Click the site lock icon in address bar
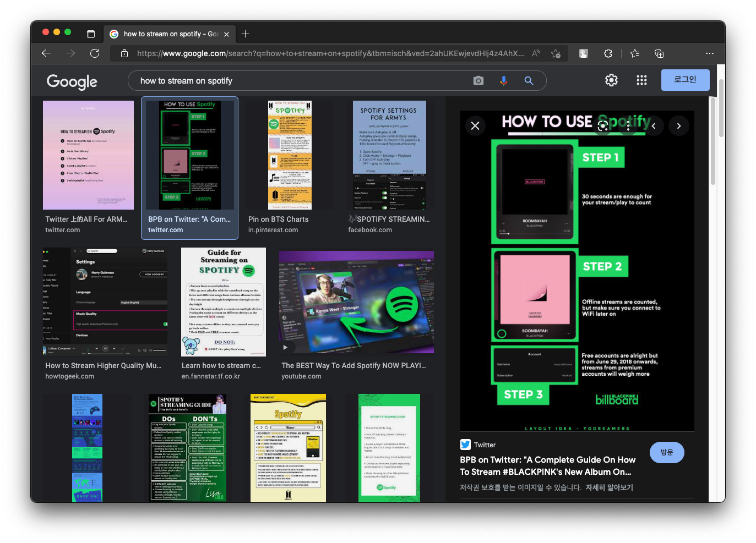Viewport: 756px width, 543px height. pyautogui.click(x=124, y=53)
